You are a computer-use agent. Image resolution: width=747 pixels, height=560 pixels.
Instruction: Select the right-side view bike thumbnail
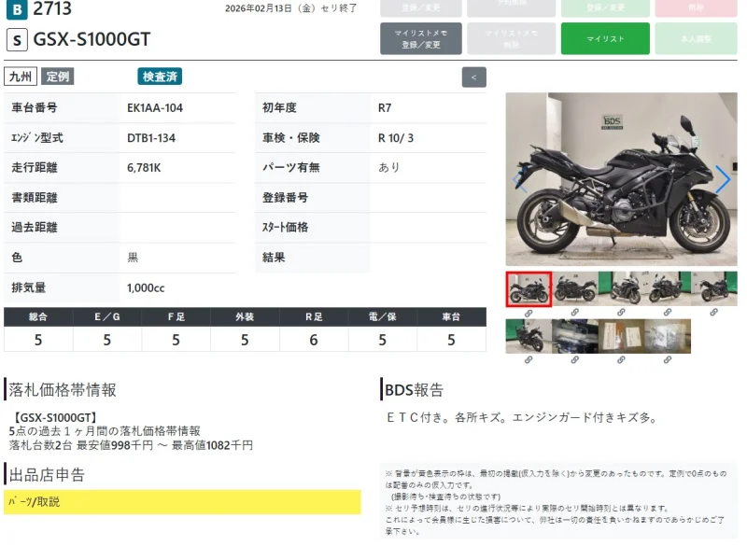tap(575, 288)
